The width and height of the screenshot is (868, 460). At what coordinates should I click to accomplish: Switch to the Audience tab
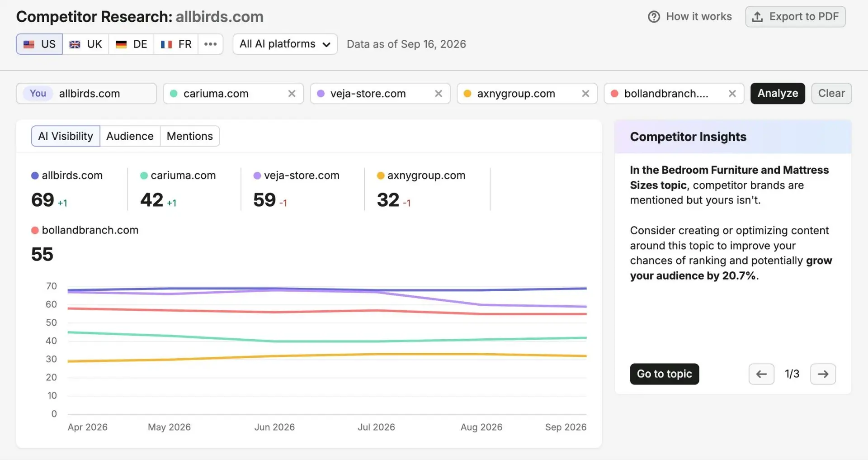pyautogui.click(x=130, y=136)
